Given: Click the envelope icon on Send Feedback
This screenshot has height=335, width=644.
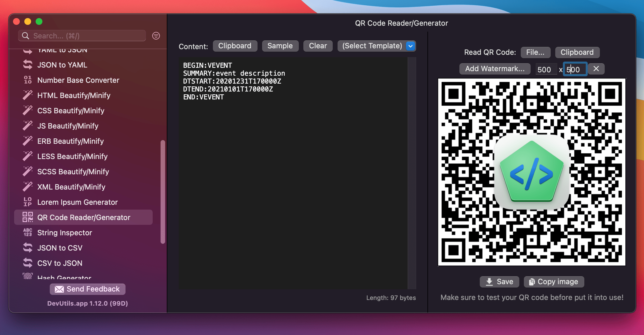Looking at the screenshot, I should coord(59,289).
